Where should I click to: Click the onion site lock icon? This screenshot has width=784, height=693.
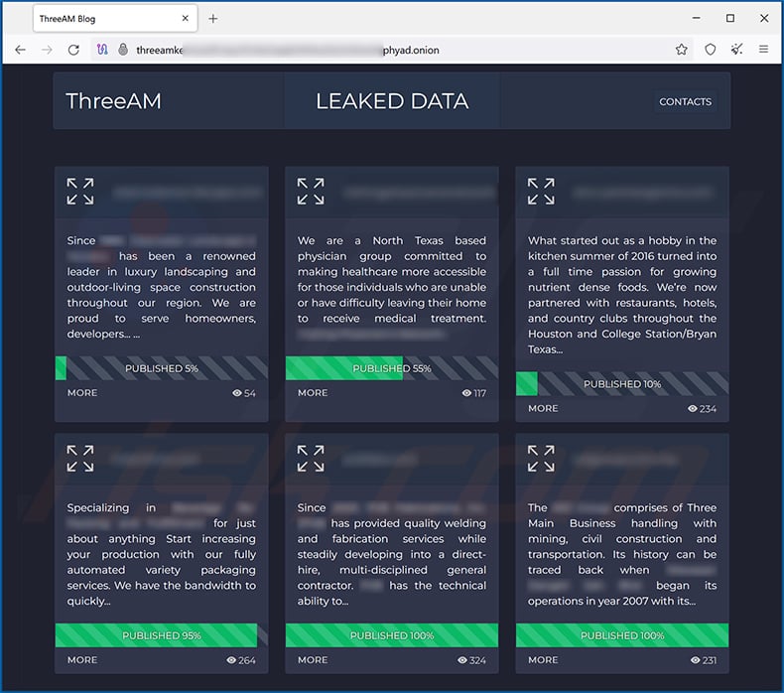click(123, 50)
